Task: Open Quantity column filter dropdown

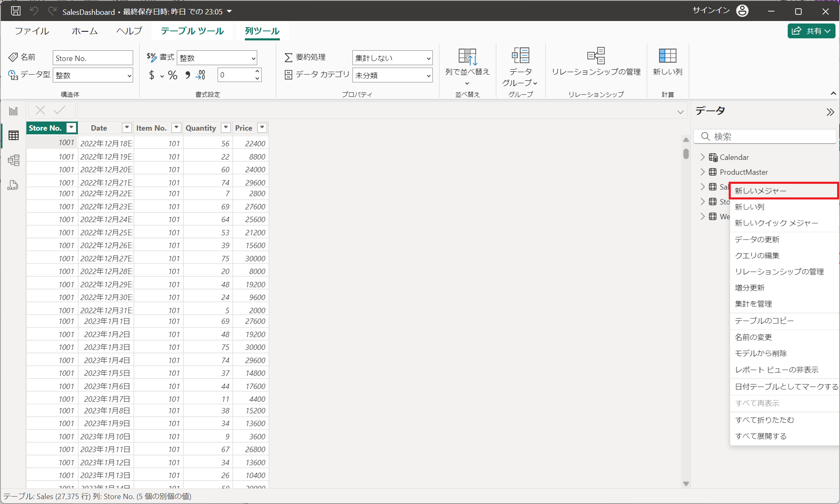Action: point(226,128)
